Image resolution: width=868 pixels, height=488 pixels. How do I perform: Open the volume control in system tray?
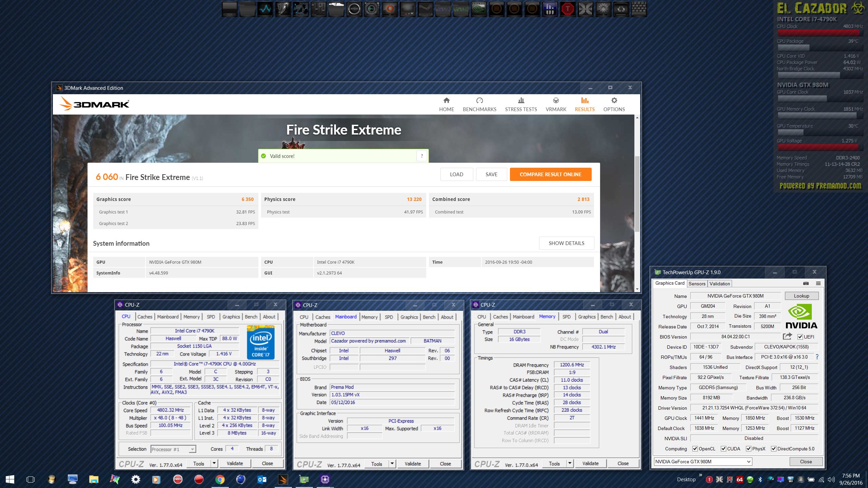coord(831,480)
